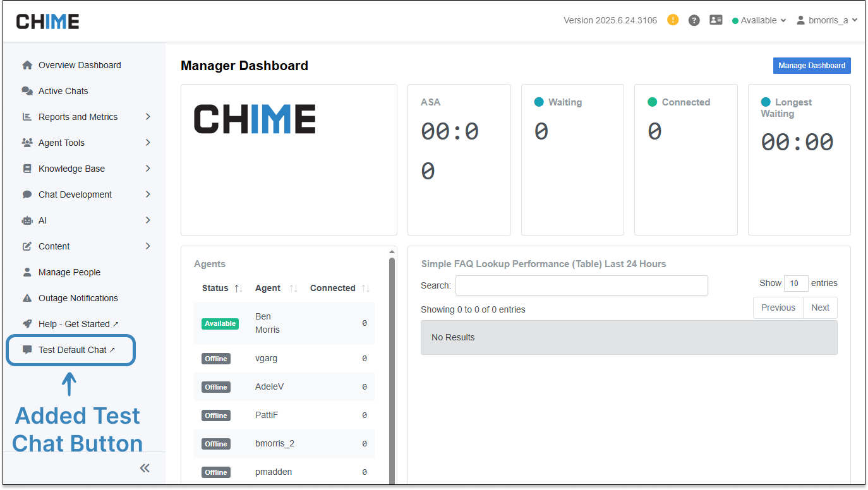Click the Agent Tools people icon

point(27,143)
